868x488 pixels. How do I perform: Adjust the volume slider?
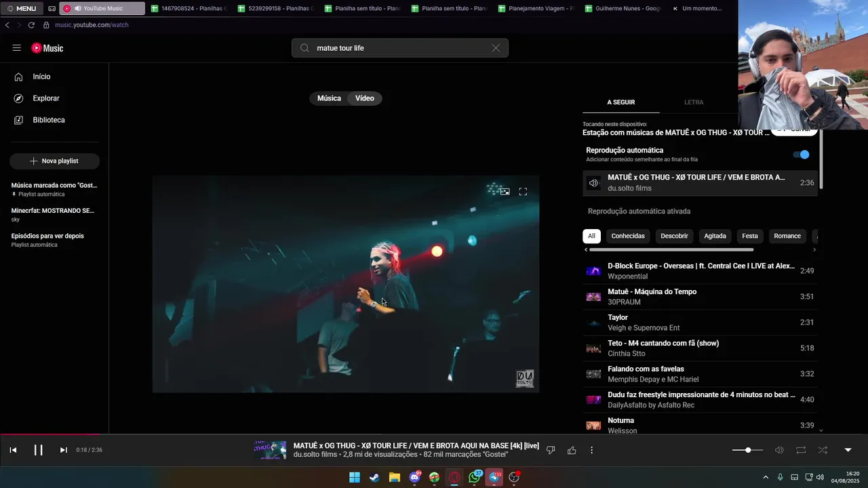(748, 450)
